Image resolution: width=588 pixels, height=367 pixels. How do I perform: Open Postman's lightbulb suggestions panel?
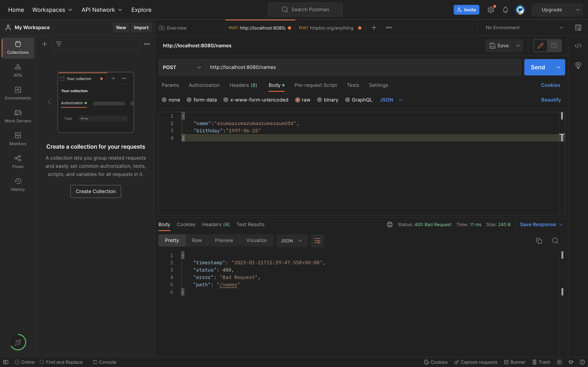tap(578, 65)
